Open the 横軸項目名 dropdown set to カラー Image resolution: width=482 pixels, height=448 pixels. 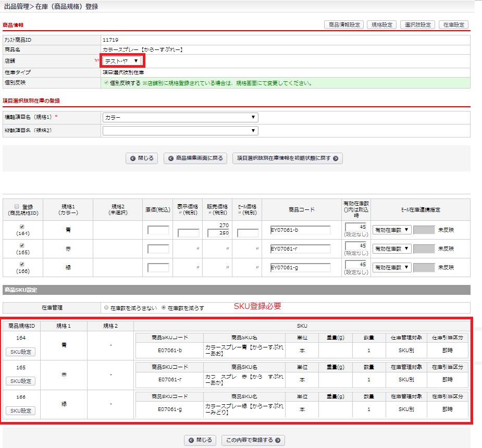tap(180, 118)
